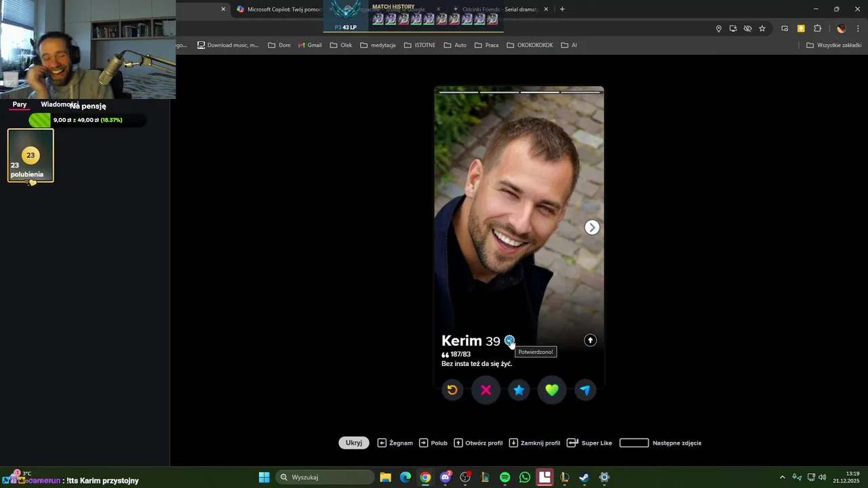The width and height of the screenshot is (868, 488).
Task: Open Discord from taskbar
Action: click(x=446, y=477)
